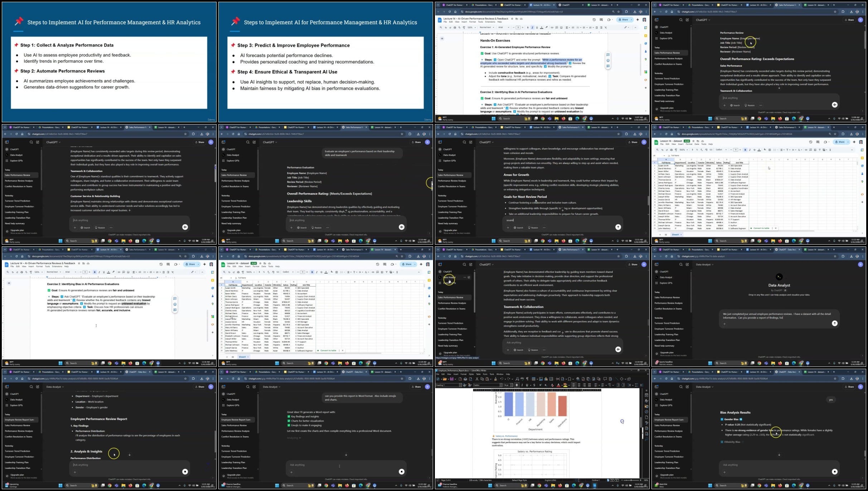This screenshot has height=491, width=868.
Task: Toggle italic in 11:07 AM Docs toolbar
Action: coord(532,28)
